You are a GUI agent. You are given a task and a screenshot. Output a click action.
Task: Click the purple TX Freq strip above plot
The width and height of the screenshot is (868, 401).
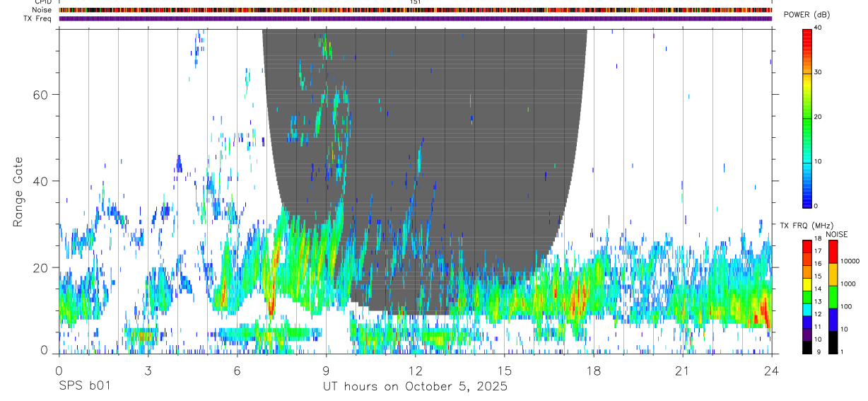[x=415, y=18]
